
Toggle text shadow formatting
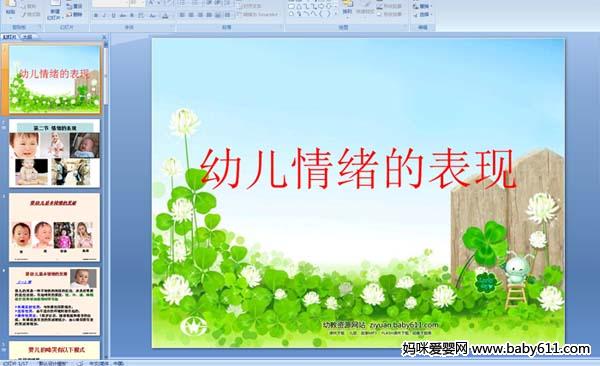click(132, 16)
